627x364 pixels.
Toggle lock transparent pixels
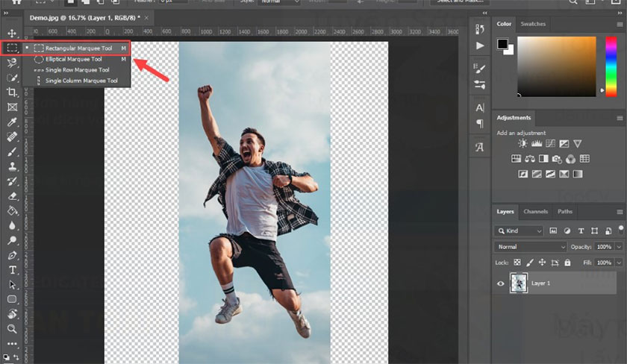pos(517,262)
